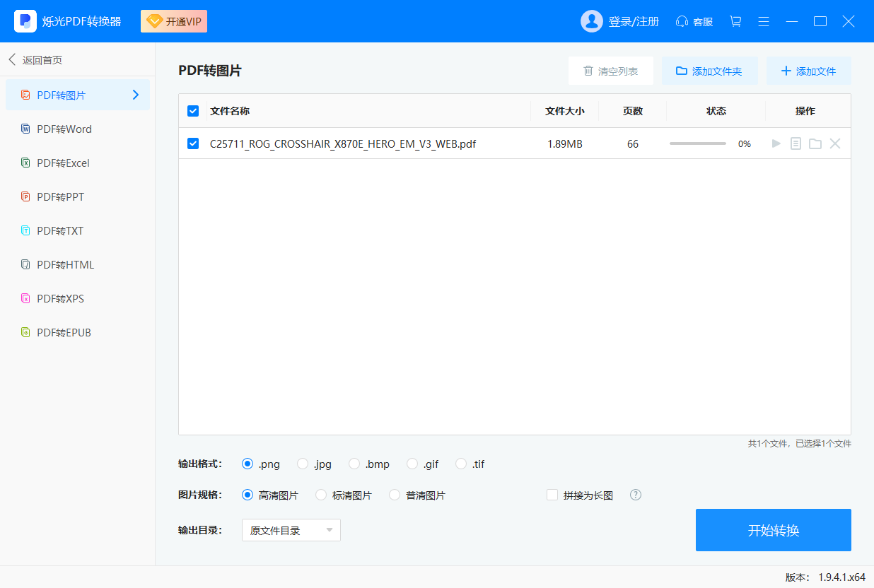Click the 清空列表 clear list button
Image resolution: width=874 pixels, height=588 pixels.
pos(611,71)
